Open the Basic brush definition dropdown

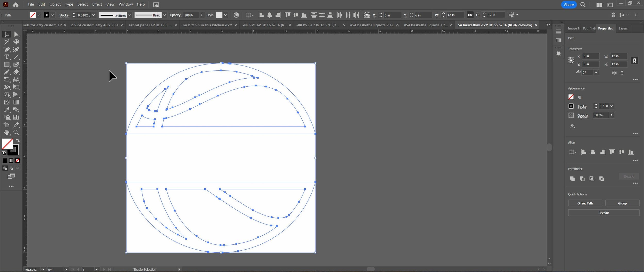165,15
